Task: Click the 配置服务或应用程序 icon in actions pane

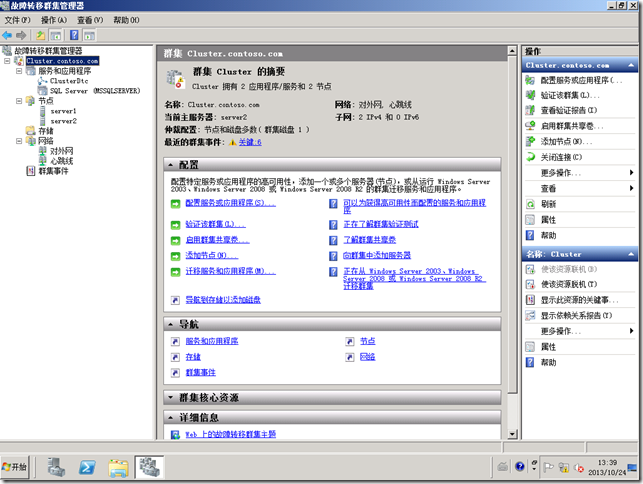Action: coord(530,80)
